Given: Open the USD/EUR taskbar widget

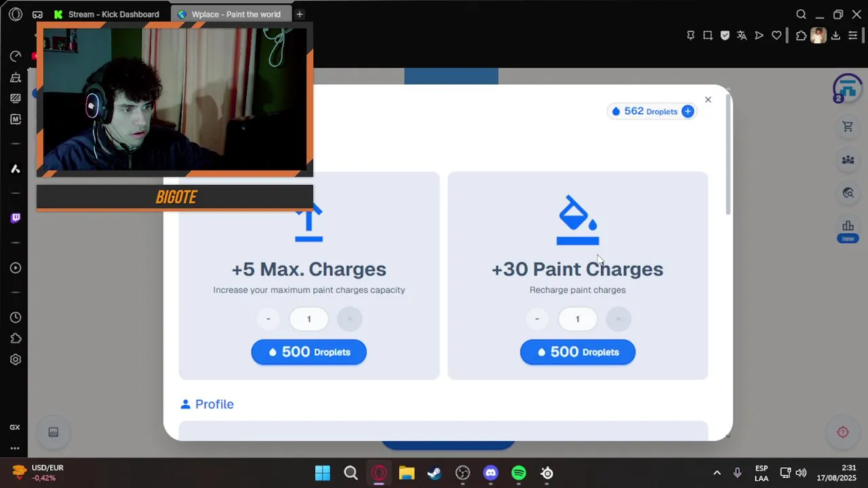Looking at the screenshot, I should (39, 472).
